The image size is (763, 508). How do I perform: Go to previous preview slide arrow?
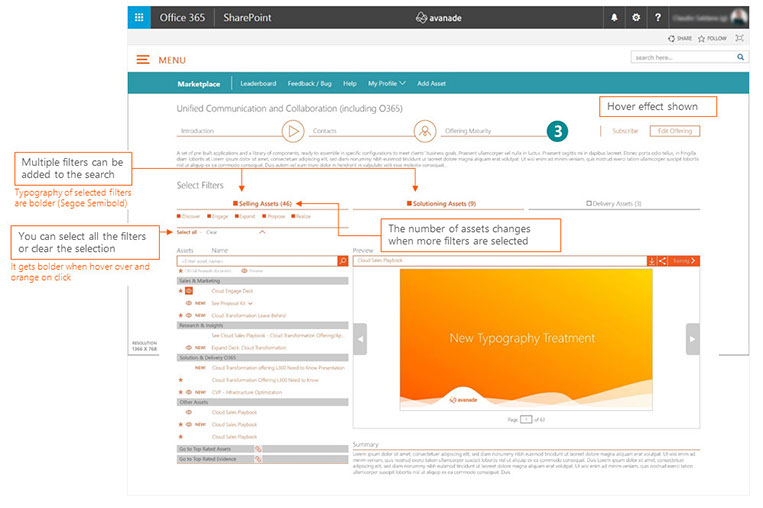tap(361, 339)
